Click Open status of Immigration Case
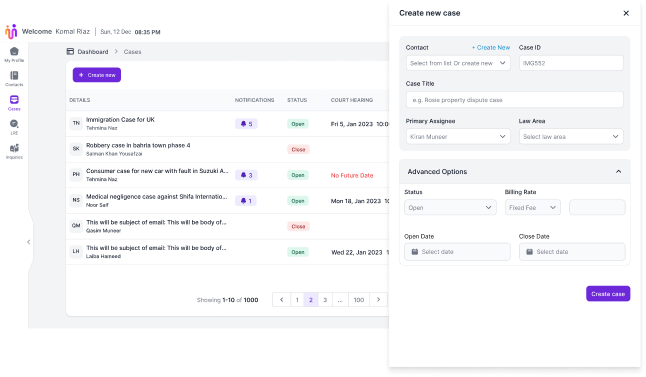Screen dimensions: 646x377 pos(298,124)
